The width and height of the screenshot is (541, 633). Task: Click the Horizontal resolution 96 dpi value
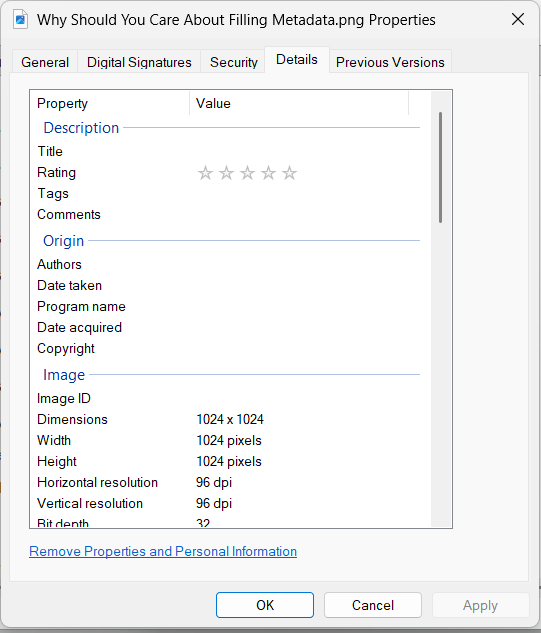pyautogui.click(x=214, y=482)
